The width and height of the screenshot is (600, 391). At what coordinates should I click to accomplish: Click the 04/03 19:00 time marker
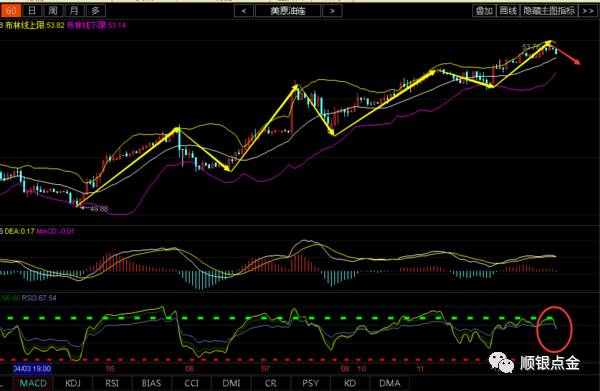(x=32, y=368)
